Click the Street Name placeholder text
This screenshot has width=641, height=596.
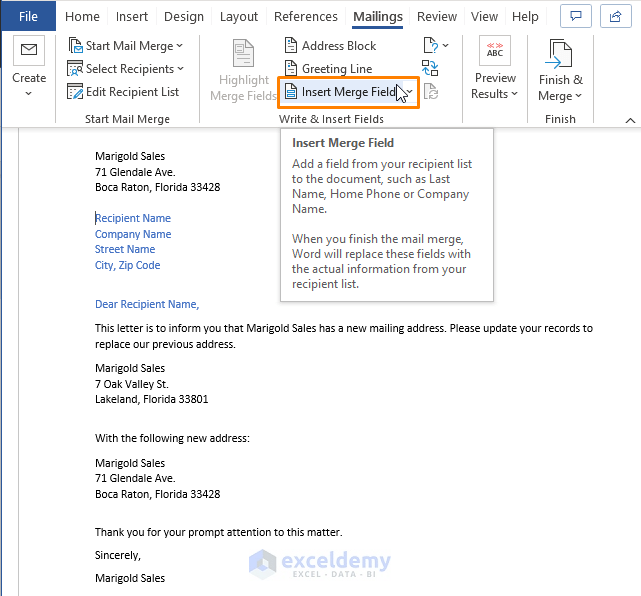[125, 249]
